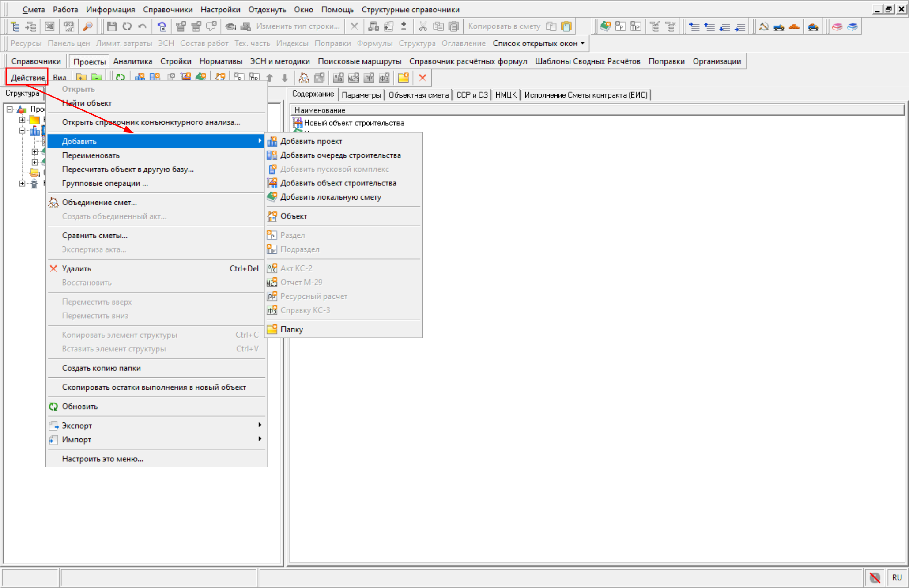Viewport: 909px width, 588px height.
Task: Click the yellow folder icon beside the red X
Action: 403,78
